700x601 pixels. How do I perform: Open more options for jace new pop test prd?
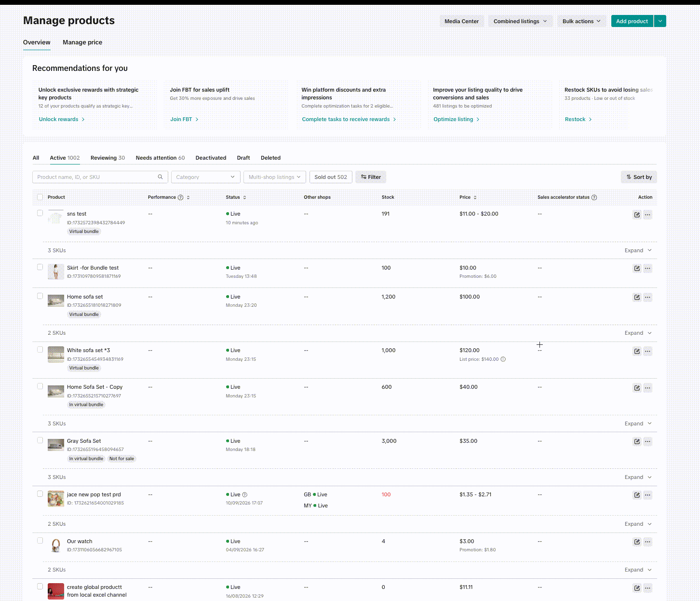click(x=647, y=495)
